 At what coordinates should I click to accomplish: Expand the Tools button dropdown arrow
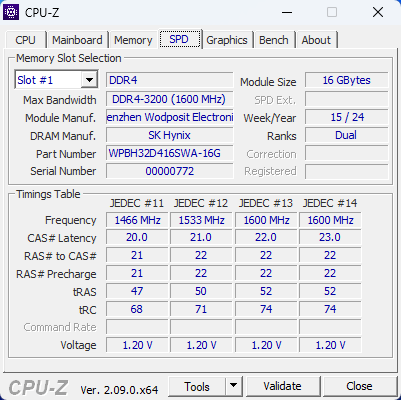point(234,386)
